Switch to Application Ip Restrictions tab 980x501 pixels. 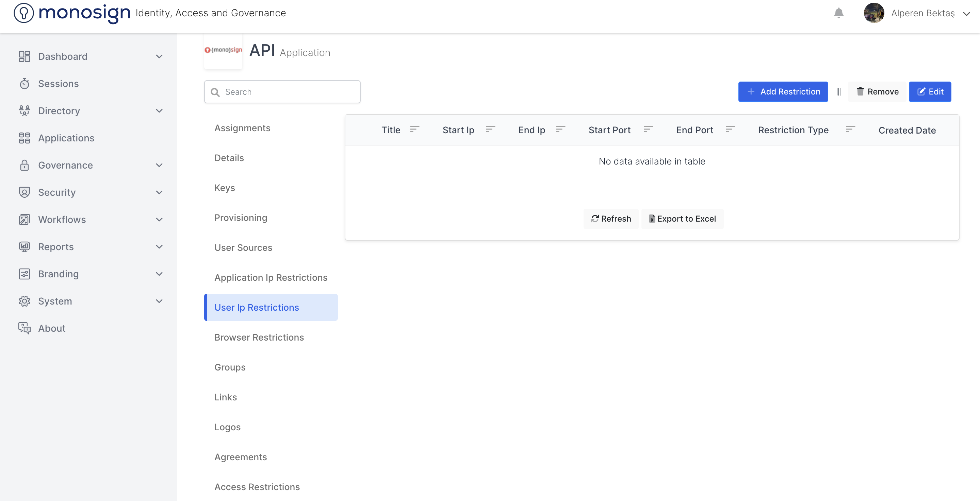(271, 277)
